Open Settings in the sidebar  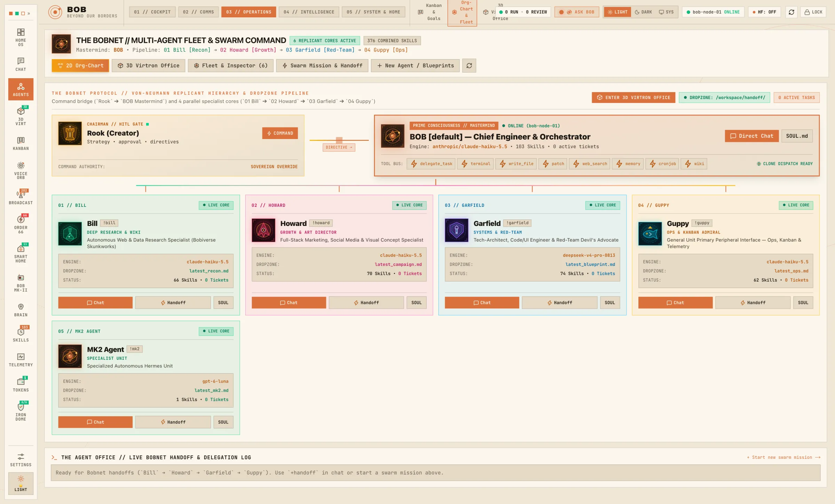[21, 460]
